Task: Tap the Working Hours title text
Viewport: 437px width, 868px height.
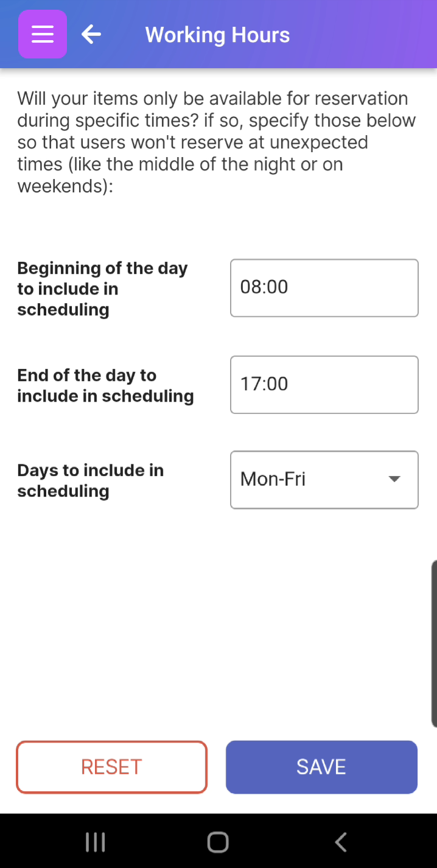Action: pyautogui.click(x=217, y=34)
